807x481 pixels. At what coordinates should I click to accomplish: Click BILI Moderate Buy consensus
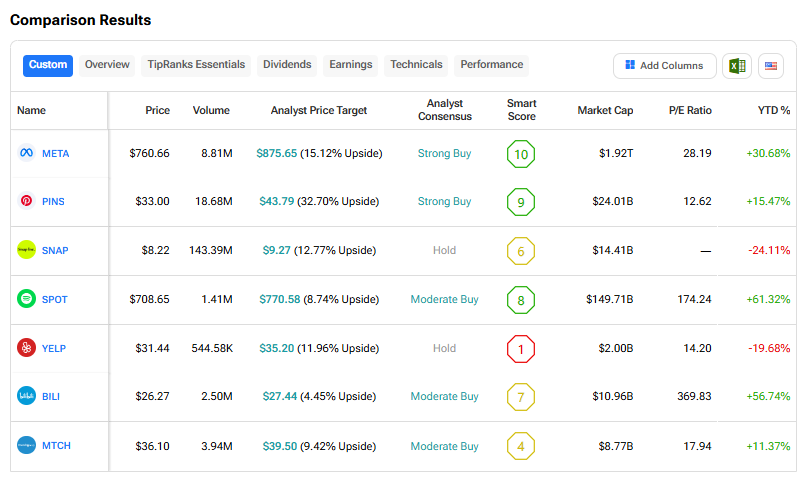(x=444, y=397)
